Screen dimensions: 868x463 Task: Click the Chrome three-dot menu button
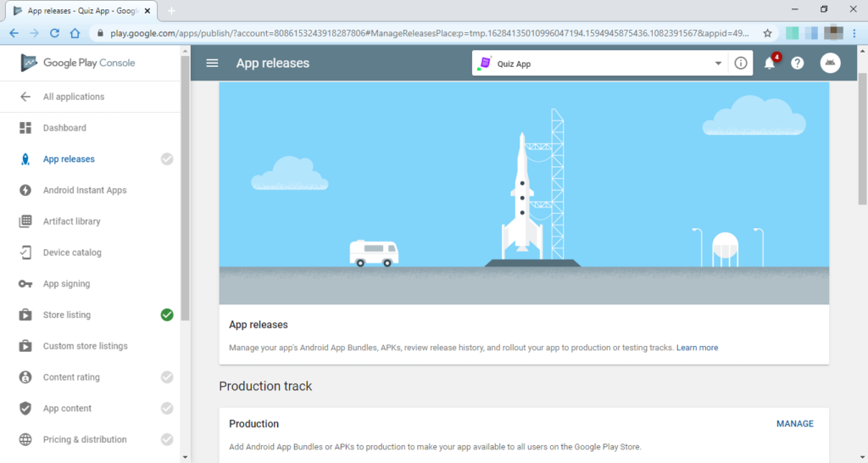coord(854,33)
